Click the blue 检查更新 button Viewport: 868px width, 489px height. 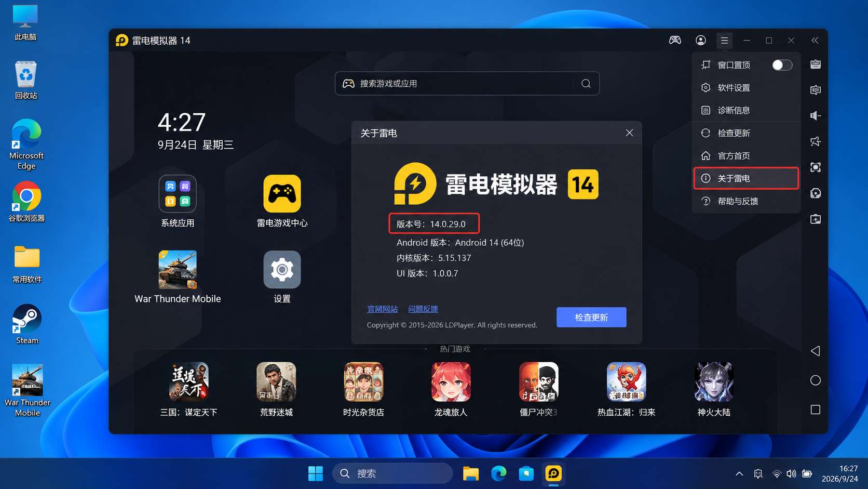(591, 317)
